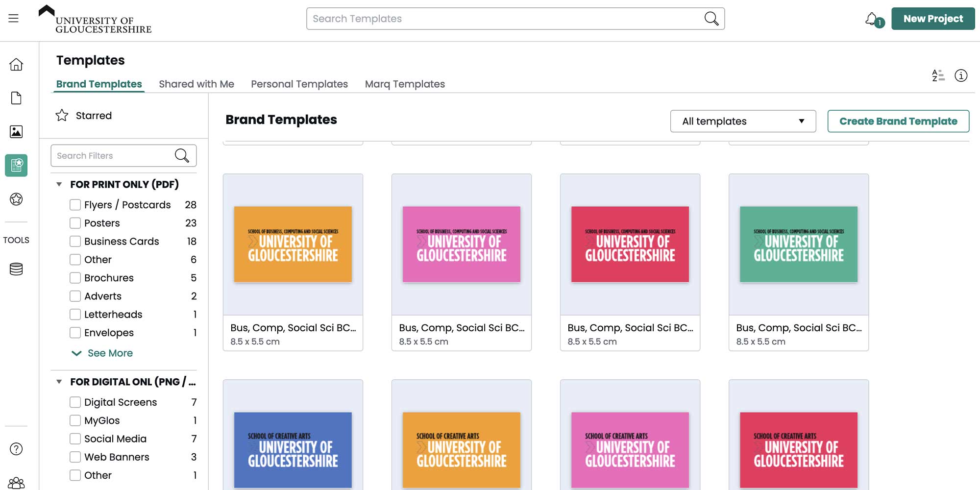Click the Search Filters magnifier icon
The image size is (980, 490).
click(x=182, y=155)
